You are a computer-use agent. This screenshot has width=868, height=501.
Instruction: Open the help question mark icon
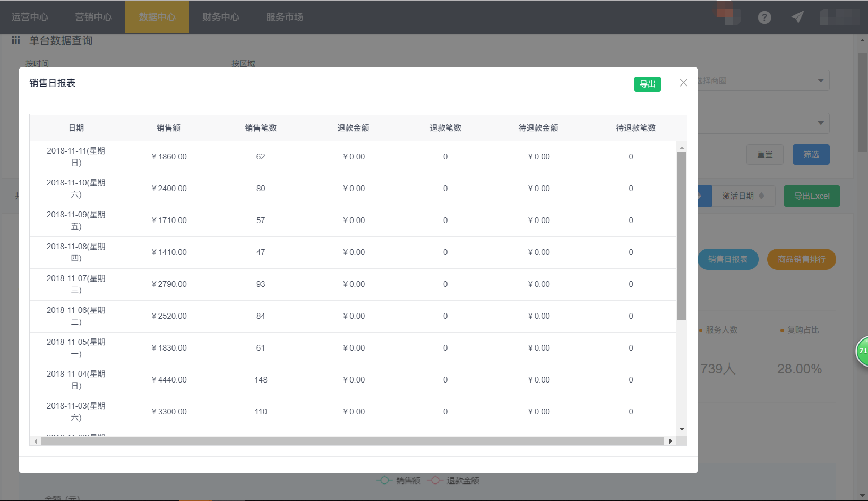[764, 18]
